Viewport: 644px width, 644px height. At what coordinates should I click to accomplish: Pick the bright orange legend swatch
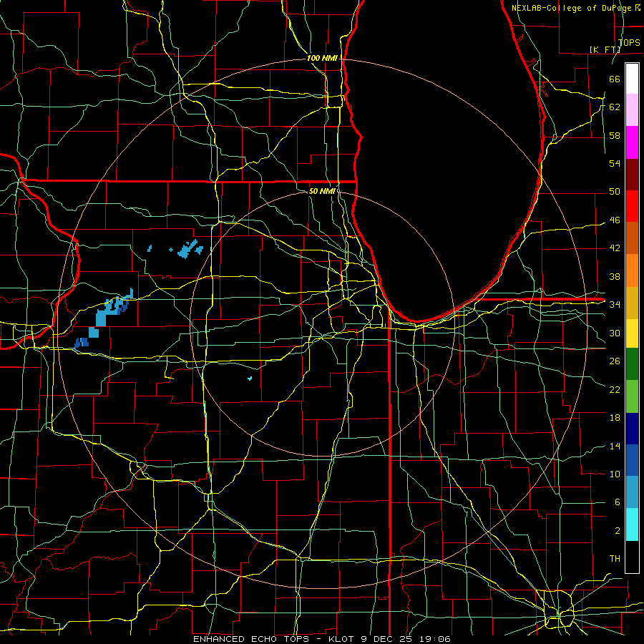tap(632, 270)
